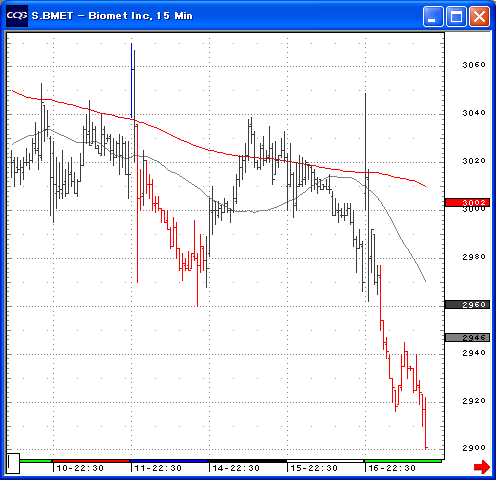496x480 pixels.
Task: Click the 2920 price axis label
Action: pos(474,401)
